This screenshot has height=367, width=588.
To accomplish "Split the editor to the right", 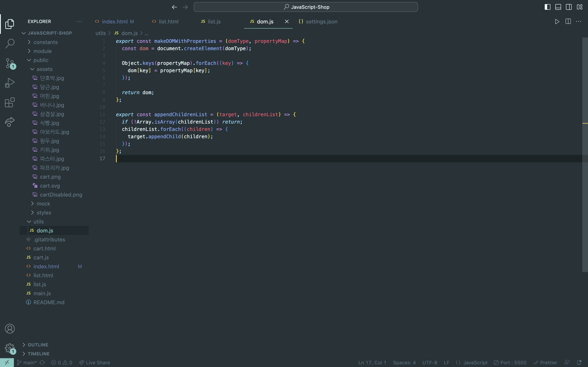I will pos(568,22).
